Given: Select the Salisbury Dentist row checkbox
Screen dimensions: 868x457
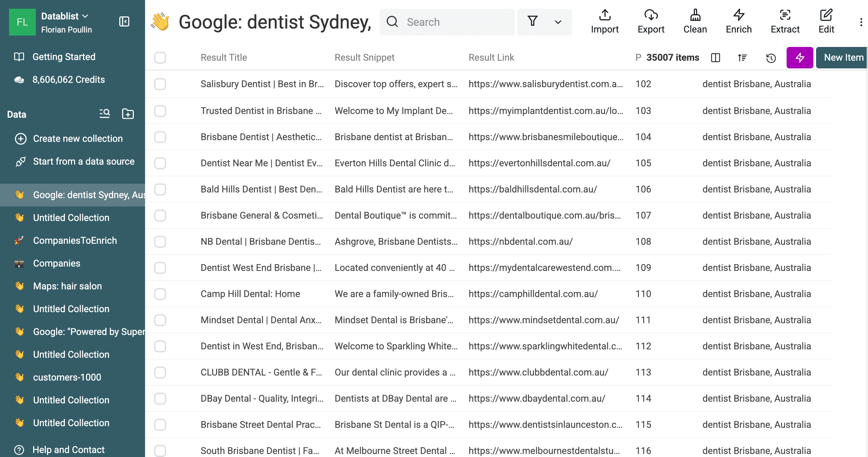Looking at the screenshot, I should pyautogui.click(x=160, y=84).
